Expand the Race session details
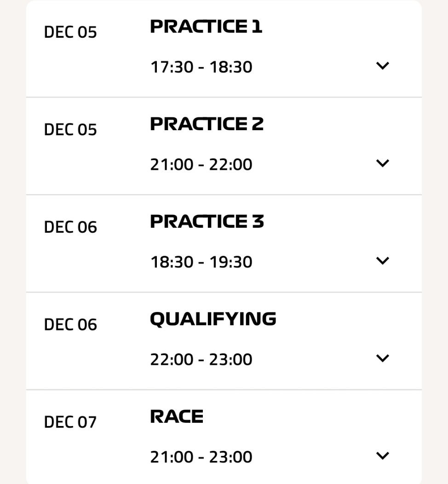 click(x=382, y=456)
